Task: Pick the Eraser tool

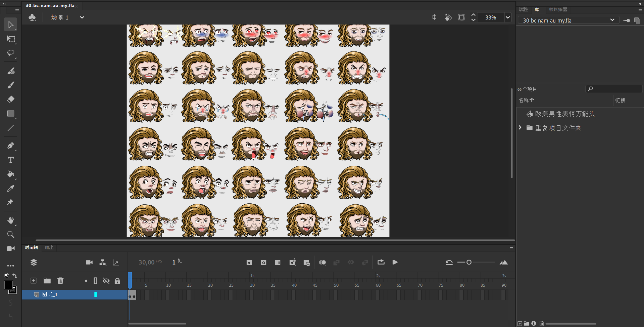Action: point(11,99)
